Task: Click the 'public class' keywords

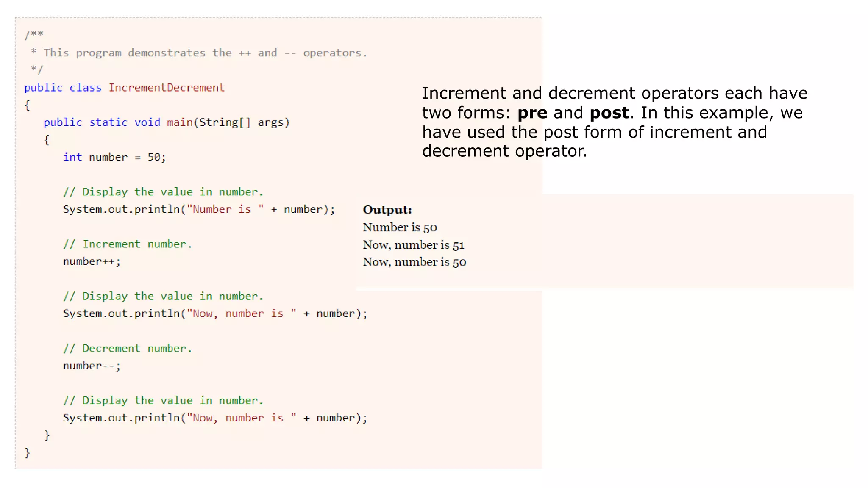Action: [63, 88]
